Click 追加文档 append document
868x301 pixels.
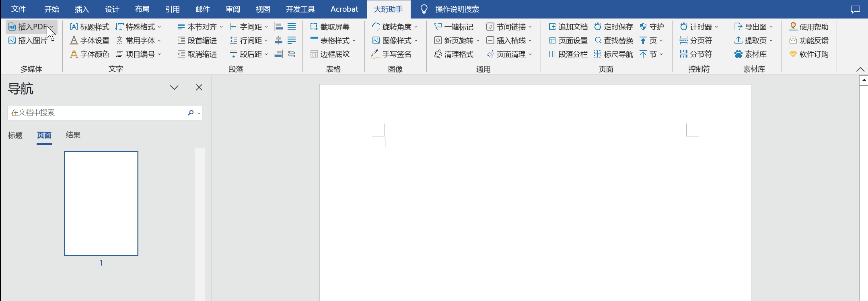[568, 27]
